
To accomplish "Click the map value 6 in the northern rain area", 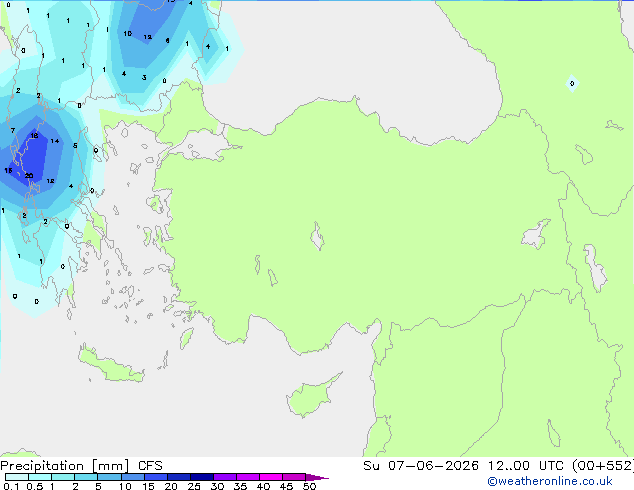I will pyautogui.click(x=167, y=40).
